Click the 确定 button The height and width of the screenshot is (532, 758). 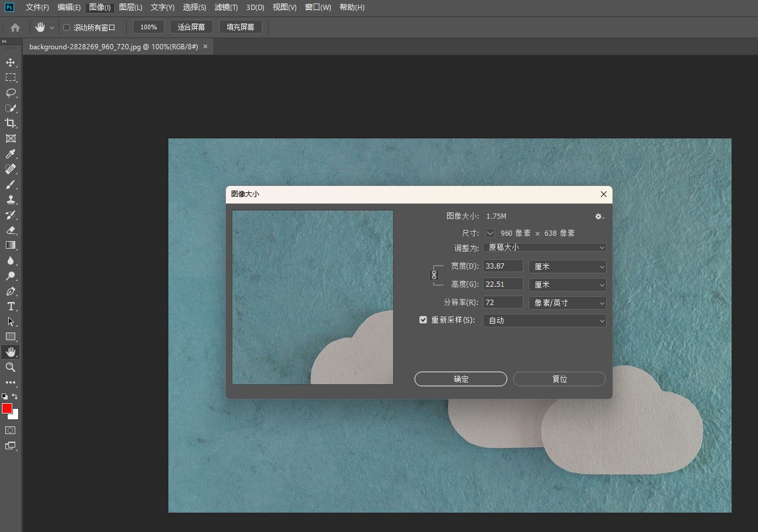coord(461,379)
